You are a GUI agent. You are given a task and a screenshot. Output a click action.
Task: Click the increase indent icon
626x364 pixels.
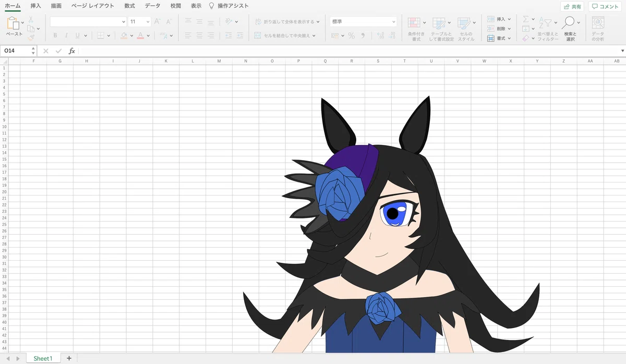pyautogui.click(x=240, y=35)
